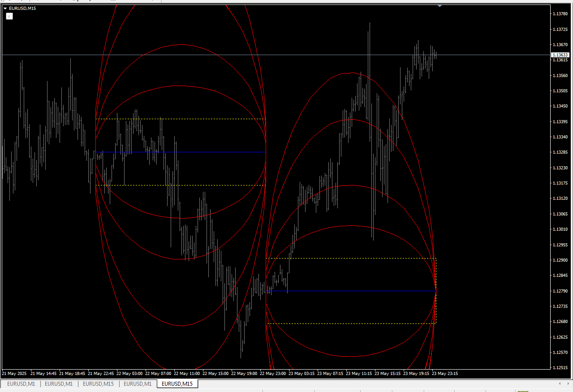The image size is (573, 392).
Task: Click price scale value 1.13450
Action: coord(560,106)
